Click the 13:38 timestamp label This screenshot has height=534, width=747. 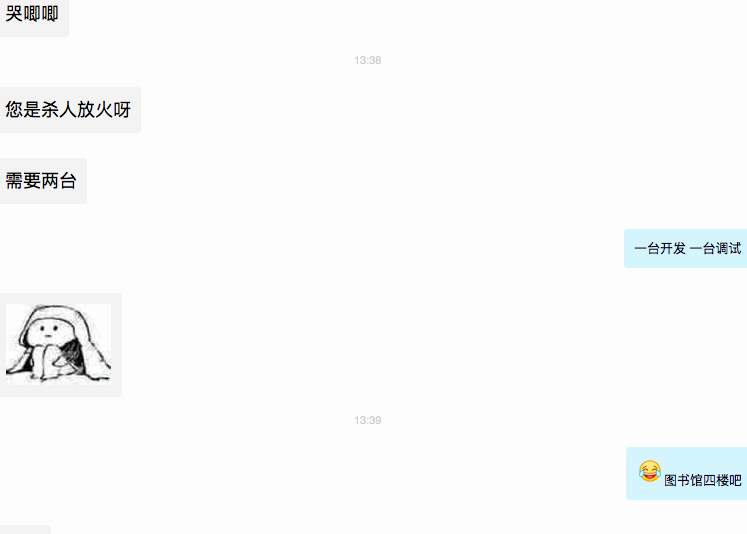click(368, 60)
